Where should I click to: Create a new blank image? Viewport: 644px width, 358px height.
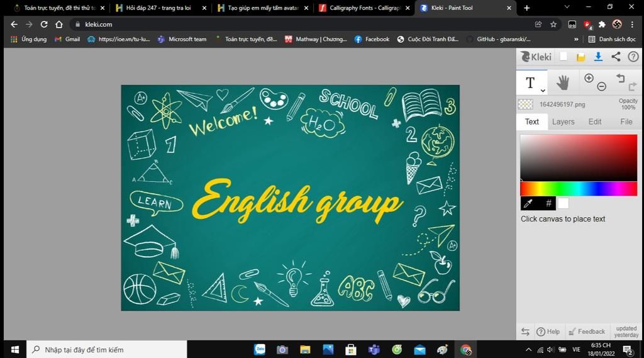click(563, 57)
